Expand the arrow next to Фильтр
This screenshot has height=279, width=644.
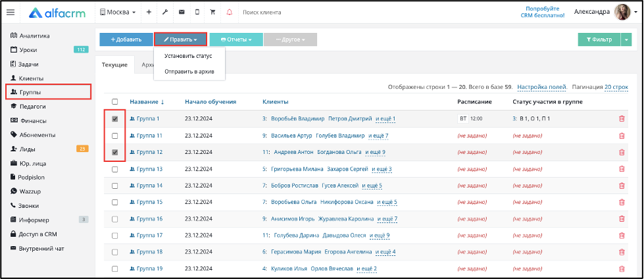click(626, 39)
